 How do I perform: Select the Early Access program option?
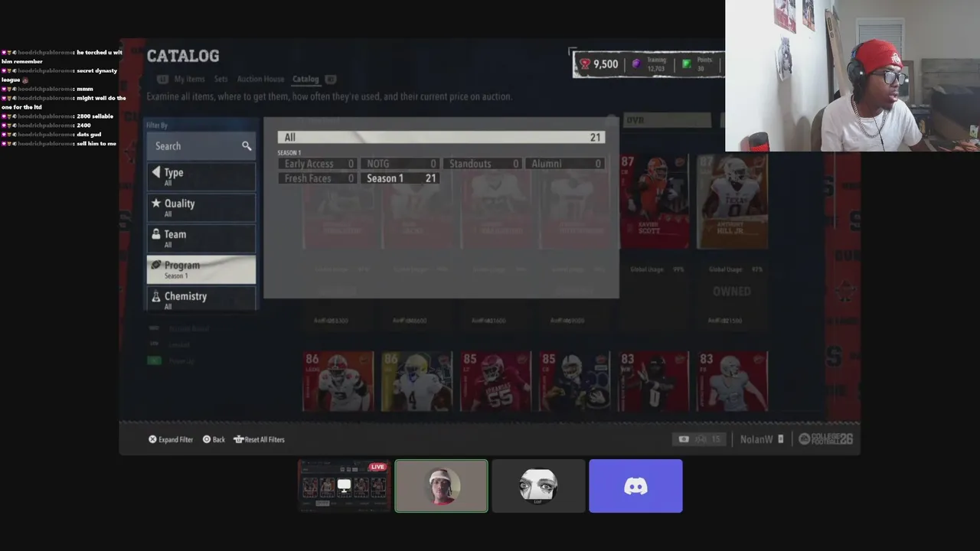tap(318, 164)
